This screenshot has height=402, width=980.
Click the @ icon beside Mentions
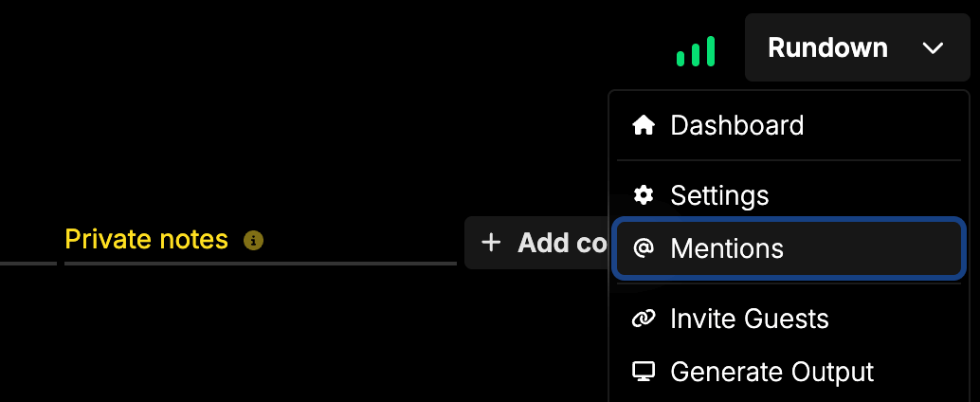[644, 248]
